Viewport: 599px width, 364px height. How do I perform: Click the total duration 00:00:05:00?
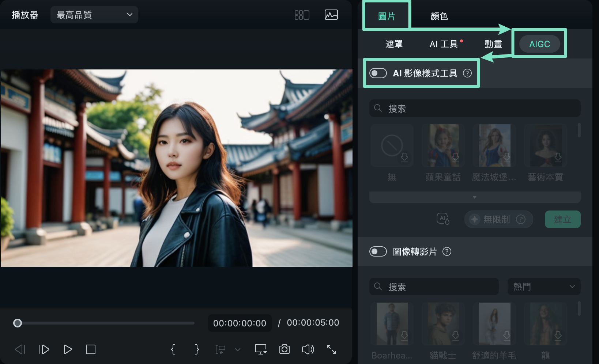point(313,323)
